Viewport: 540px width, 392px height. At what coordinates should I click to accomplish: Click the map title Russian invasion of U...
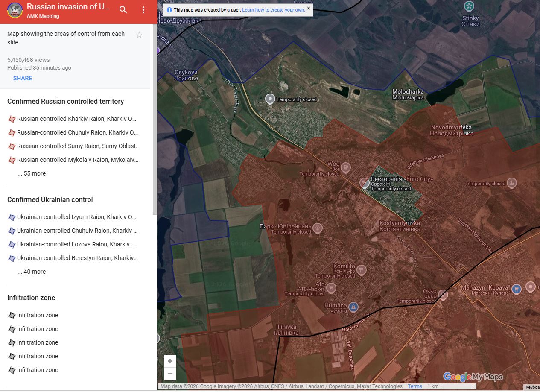pyautogui.click(x=68, y=6)
